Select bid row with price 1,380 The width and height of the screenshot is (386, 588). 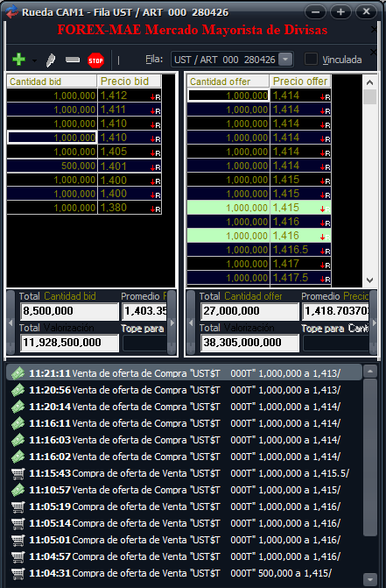point(84,208)
